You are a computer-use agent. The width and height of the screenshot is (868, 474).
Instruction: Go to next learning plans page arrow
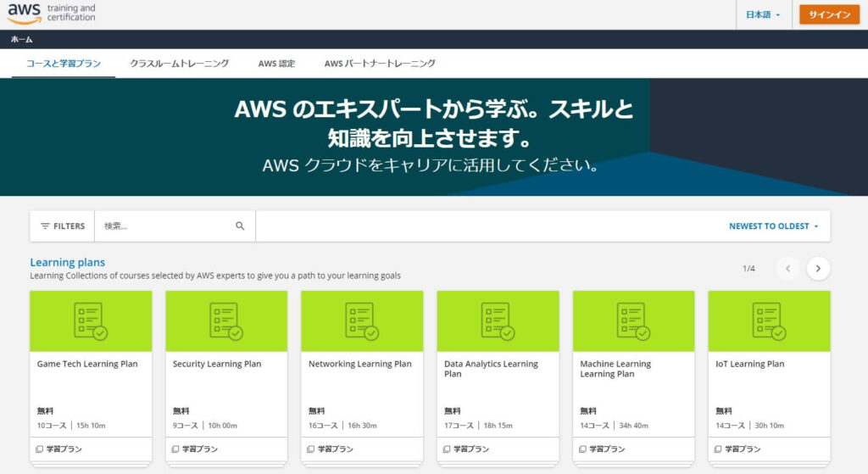pyautogui.click(x=818, y=268)
